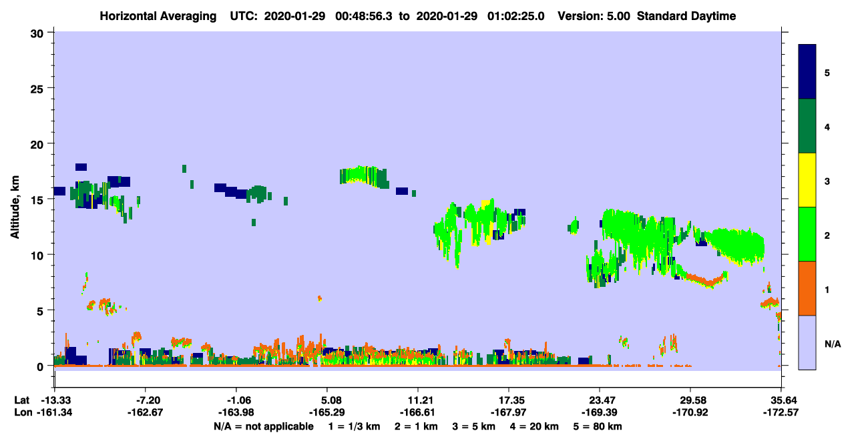Click the lavender N/A color bar segment
Viewport: 868px width, 445px height.
pos(807,342)
